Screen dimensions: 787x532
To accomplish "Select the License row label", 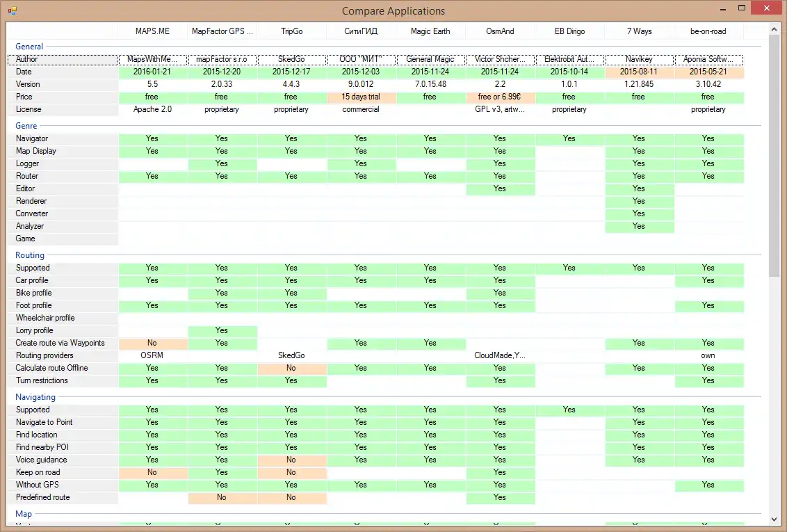I will tap(63, 109).
